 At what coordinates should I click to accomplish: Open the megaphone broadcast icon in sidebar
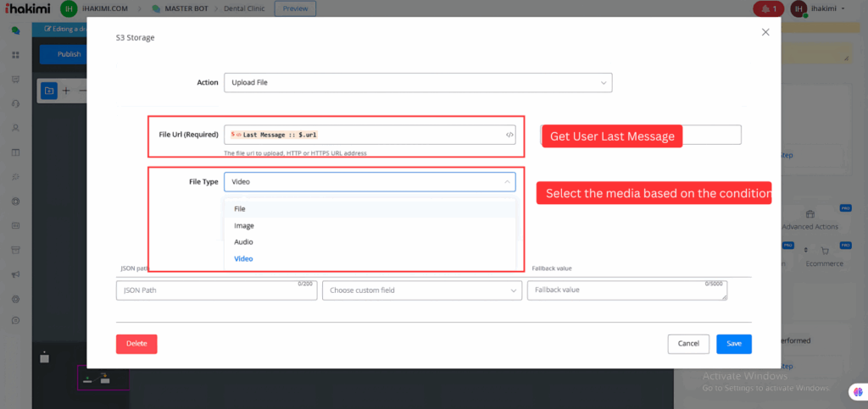coord(15,274)
